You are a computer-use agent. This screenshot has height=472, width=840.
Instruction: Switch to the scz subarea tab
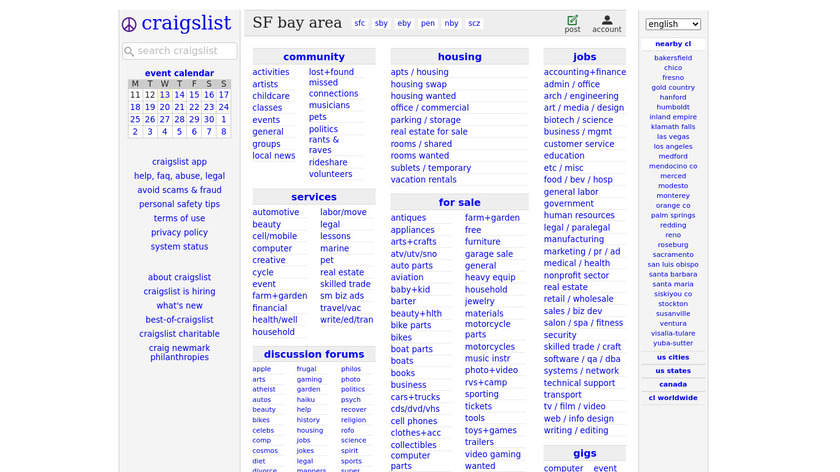coord(474,23)
